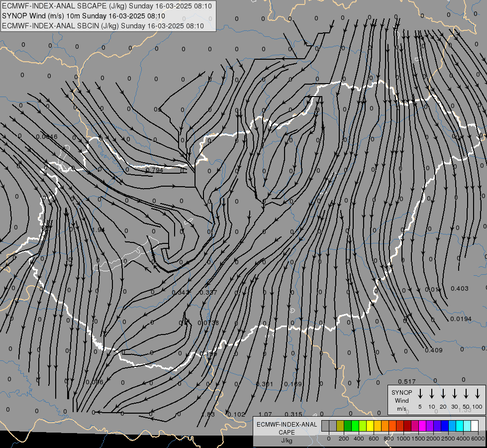Click the 5 label under wind arrow
The width and height of the screenshot is (487, 448).
[420, 407]
